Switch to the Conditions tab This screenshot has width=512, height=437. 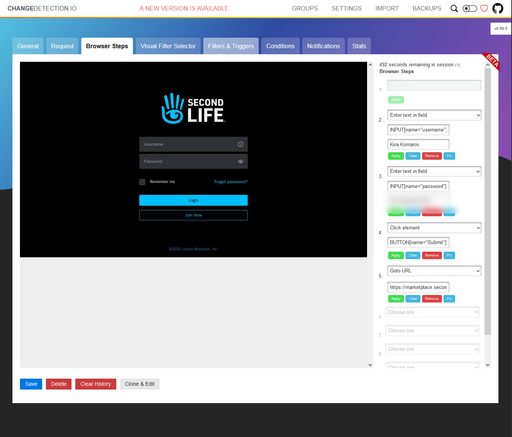280,46
